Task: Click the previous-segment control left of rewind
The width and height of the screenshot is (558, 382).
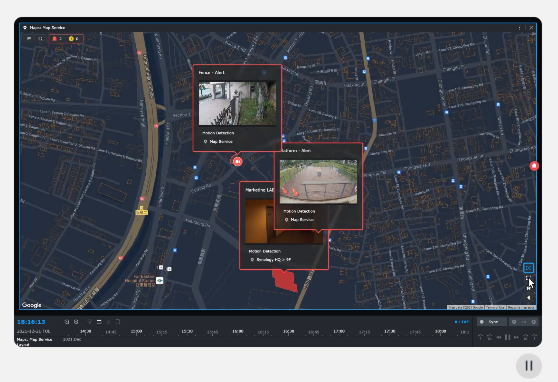Action: 490,337
